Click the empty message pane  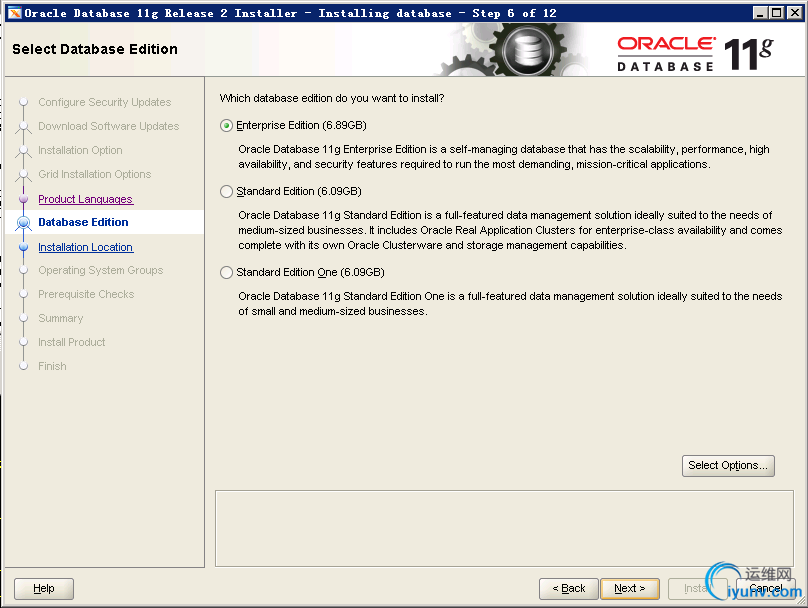coord(504,529)
